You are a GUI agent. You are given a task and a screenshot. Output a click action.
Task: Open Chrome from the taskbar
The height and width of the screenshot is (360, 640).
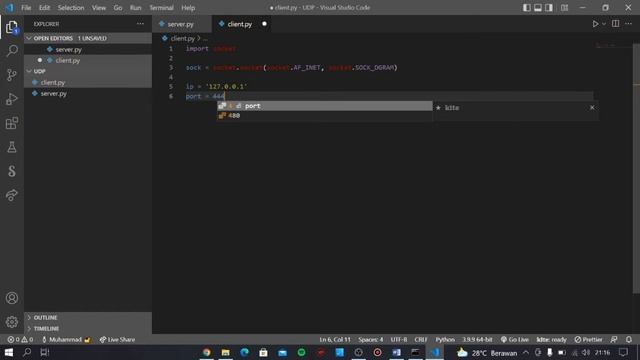pos(207,352)
